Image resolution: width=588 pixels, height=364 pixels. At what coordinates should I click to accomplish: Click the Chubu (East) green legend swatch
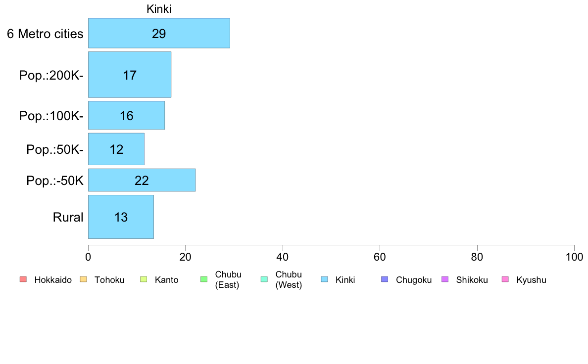coord(204,279)
